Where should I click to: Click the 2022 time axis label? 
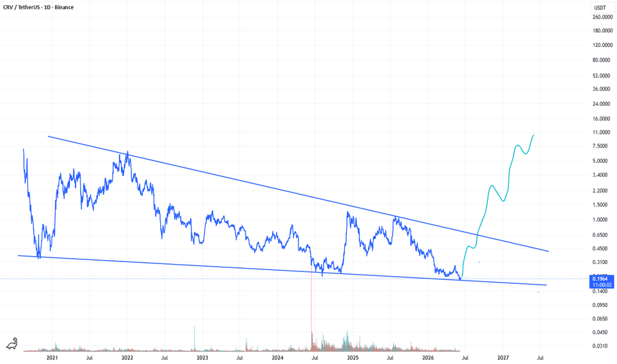127,357
